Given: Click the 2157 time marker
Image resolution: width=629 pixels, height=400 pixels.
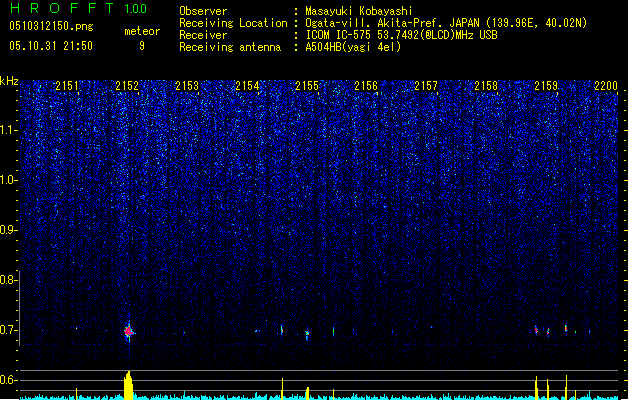Looking at the screenshot, I should pos(426,86).
